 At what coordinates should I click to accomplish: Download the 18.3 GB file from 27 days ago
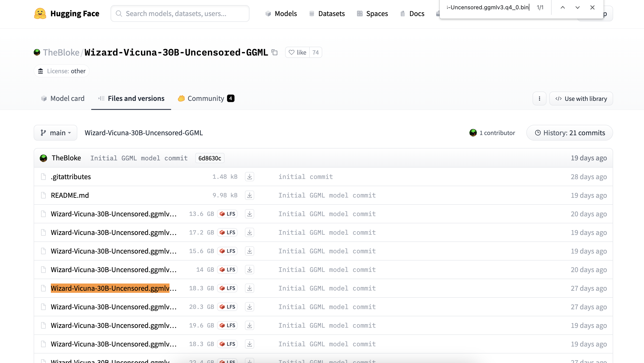[x=250, y=288]
